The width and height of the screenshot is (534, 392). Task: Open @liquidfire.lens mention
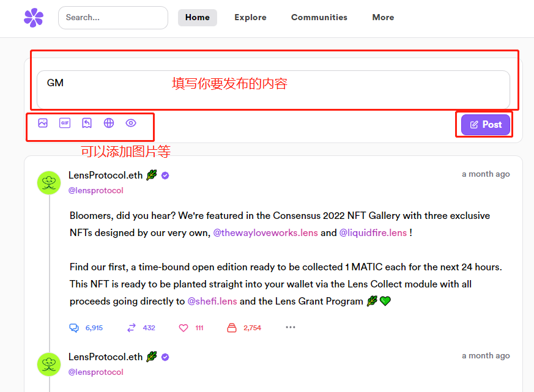point(373,232)
